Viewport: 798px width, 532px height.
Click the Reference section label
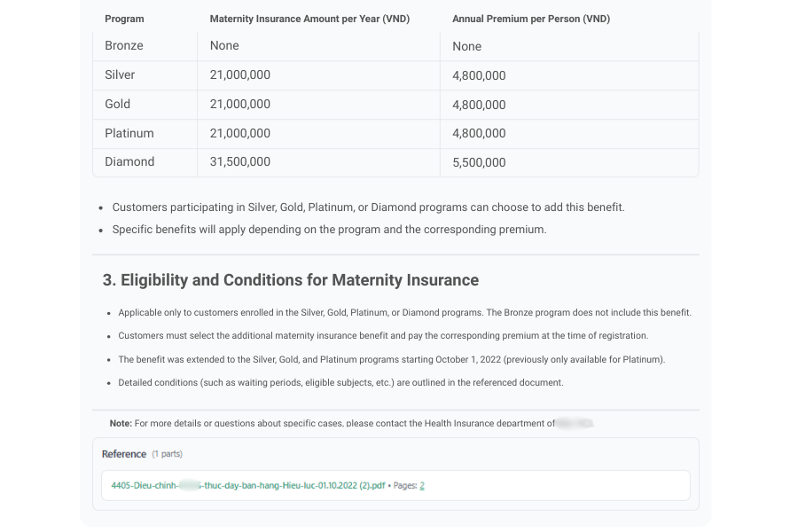click(x=124, y=454)
